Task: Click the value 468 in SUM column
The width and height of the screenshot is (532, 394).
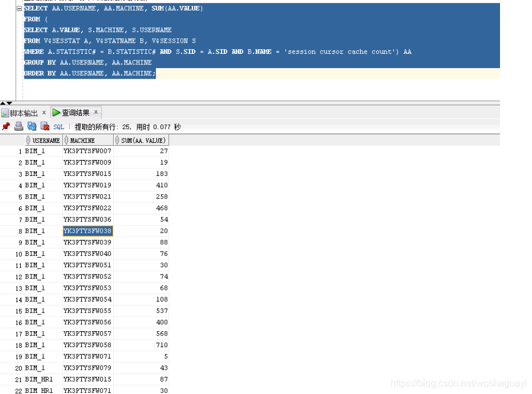Action: point(162,208)
